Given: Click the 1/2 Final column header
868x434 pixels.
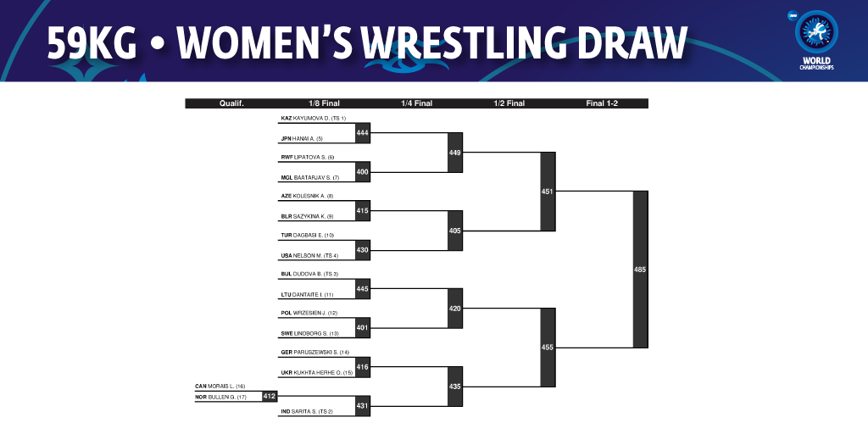Looking at the screenshot, I should [x=509, y=103].
